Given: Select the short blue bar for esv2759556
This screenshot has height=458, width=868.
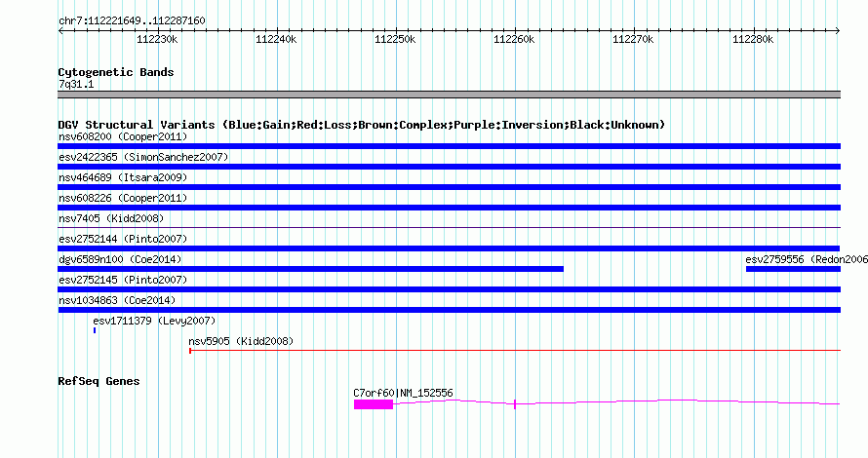Looking at the screenshot, I should point(793,269).
